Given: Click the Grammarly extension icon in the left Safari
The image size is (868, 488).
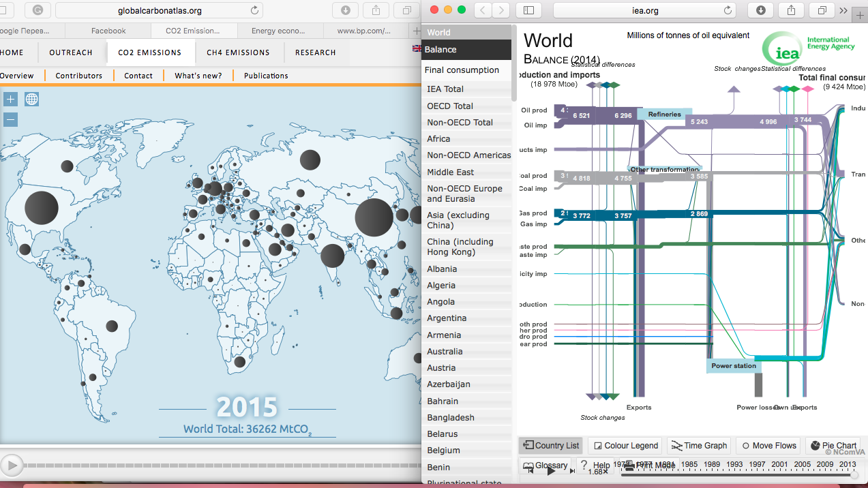Looking at the screenshot, I should [38, 10].
